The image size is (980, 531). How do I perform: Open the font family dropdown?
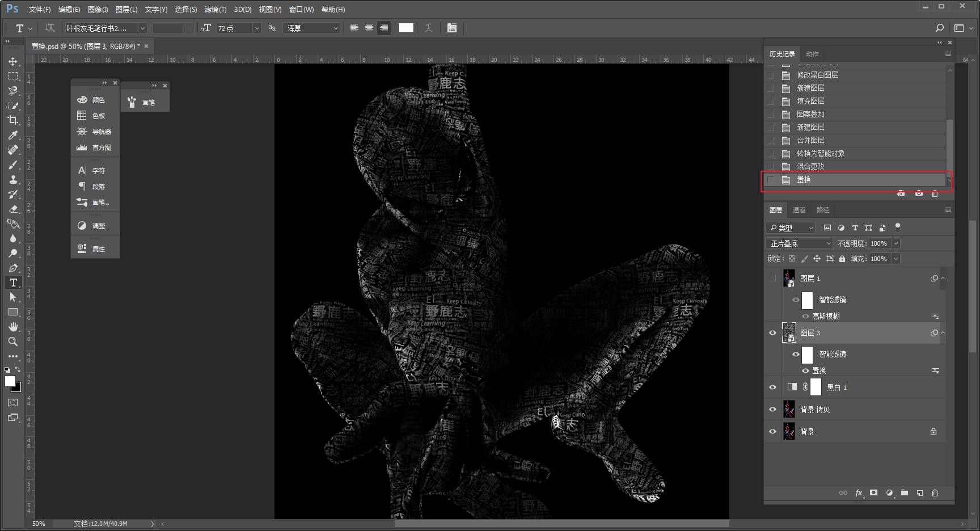coord(142,28)
